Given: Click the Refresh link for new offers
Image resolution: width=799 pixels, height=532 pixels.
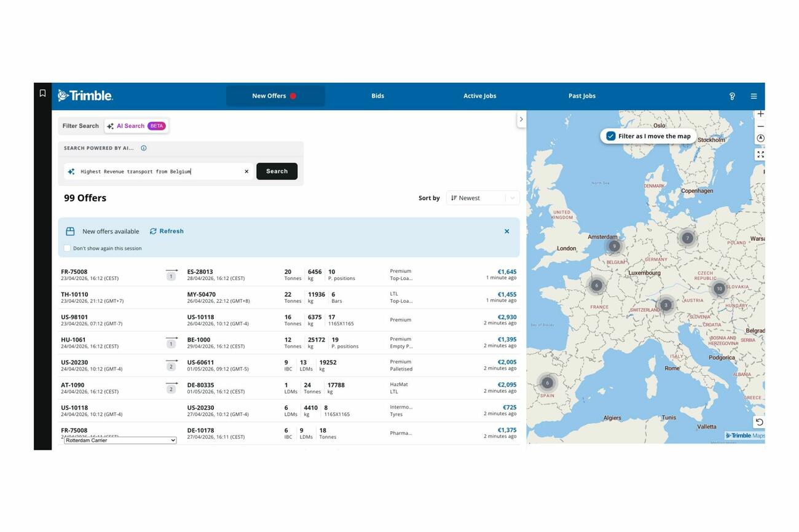Looking at the screenshot, I should 167,232.
